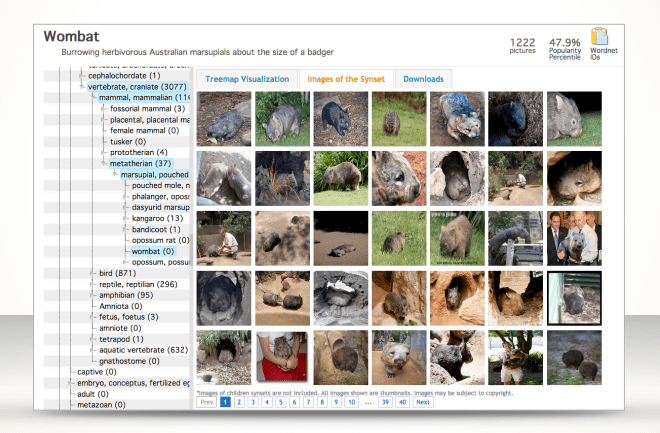Click the Prev page button
Viewport: 660px width, 433px height.
[205, 402]
